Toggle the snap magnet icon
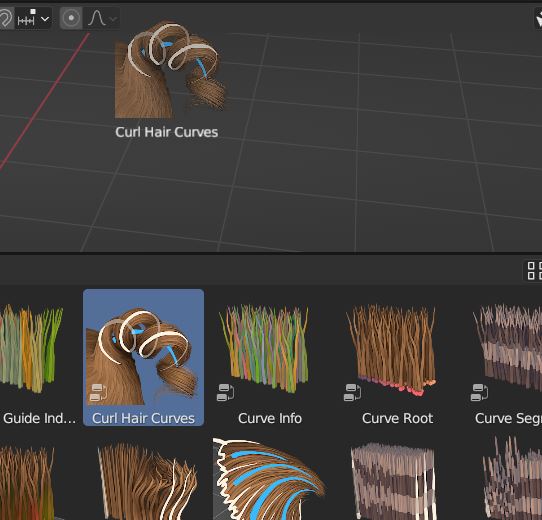The width and height of the screenshot is (542, 520). click(x=6, y=18)
